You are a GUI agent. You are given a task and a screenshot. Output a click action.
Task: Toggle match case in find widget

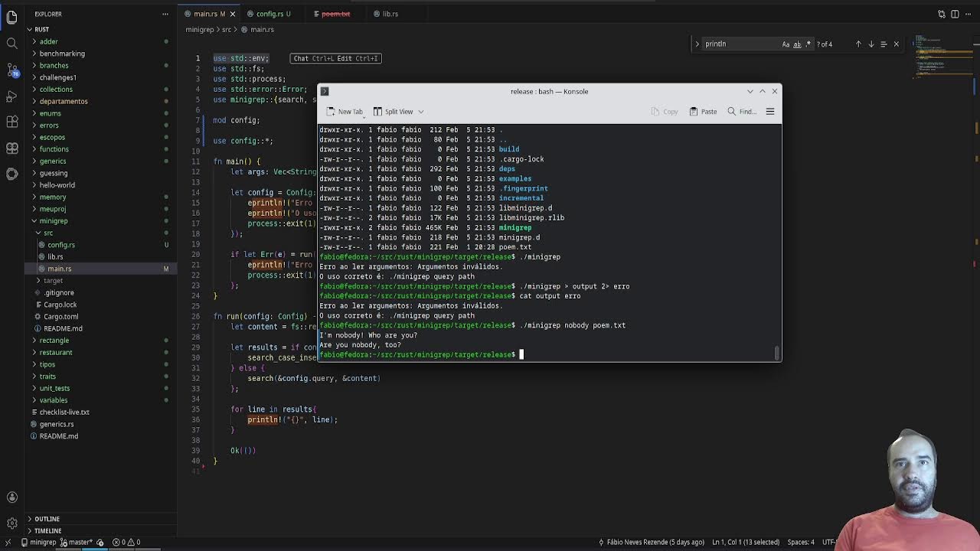(x=786, y=44)
